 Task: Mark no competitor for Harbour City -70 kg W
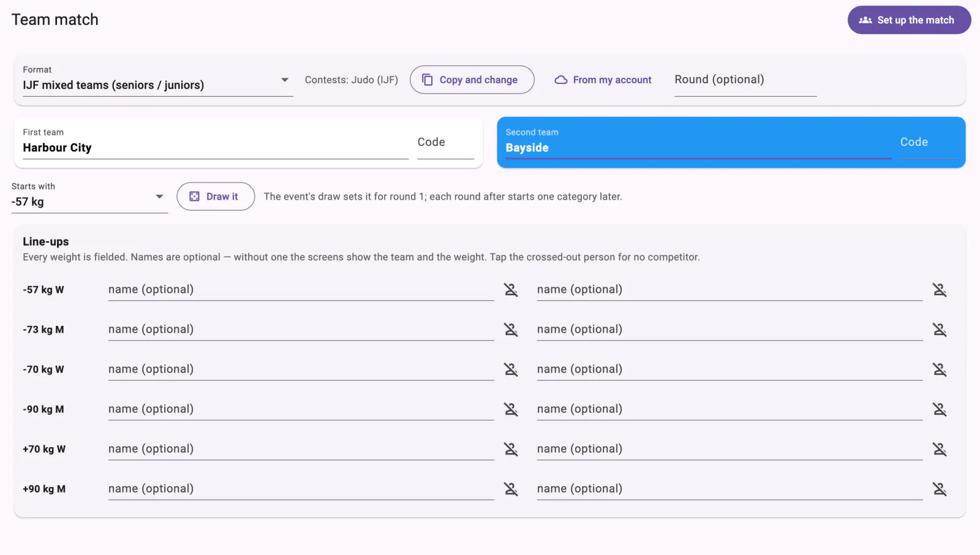(x=511, y=369)
